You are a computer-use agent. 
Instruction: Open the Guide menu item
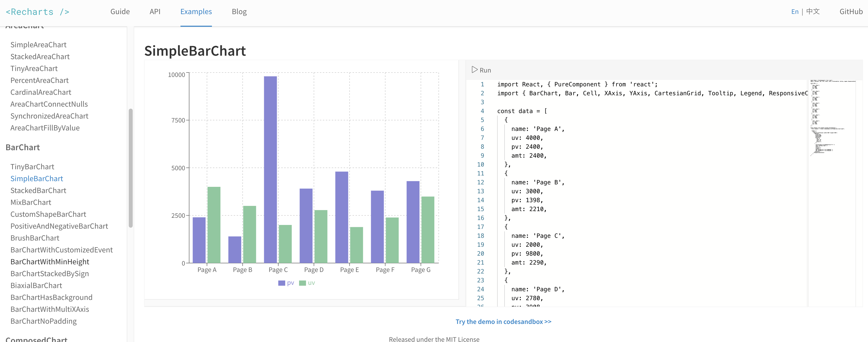tap(120, 12)
